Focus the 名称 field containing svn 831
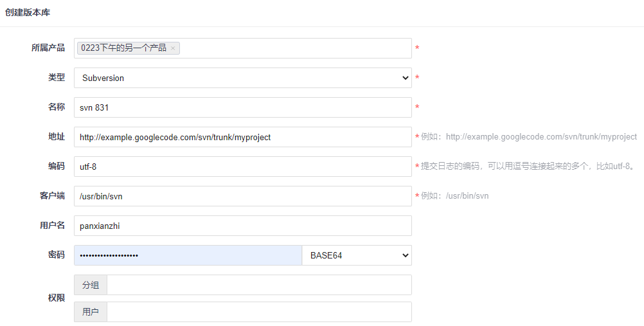Screen dimensions: 644x326 242,107
